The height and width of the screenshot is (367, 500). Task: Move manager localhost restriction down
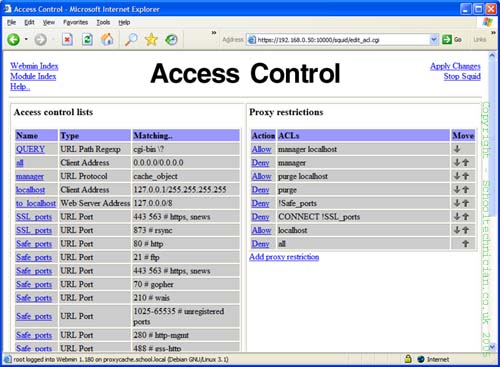(x=457, y=149)
